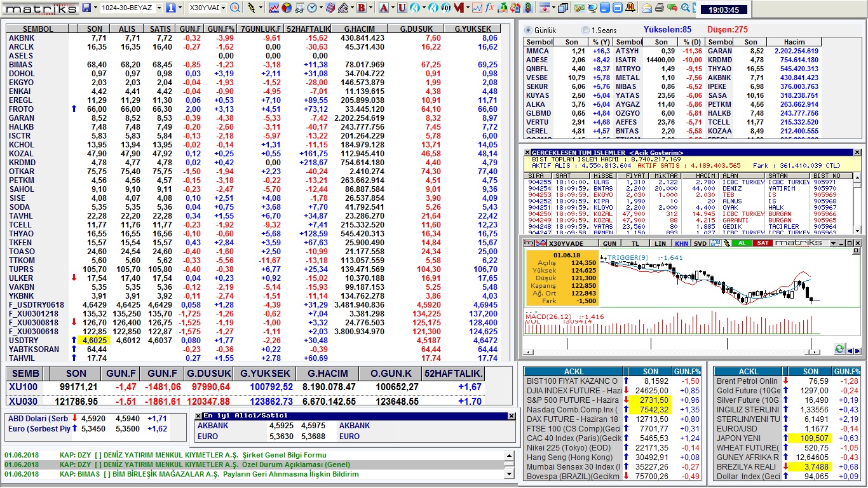This screenshot has width=868, height=488.
Task: Click the chart horizontal scrollbar
Action: [x=672, y=352]
